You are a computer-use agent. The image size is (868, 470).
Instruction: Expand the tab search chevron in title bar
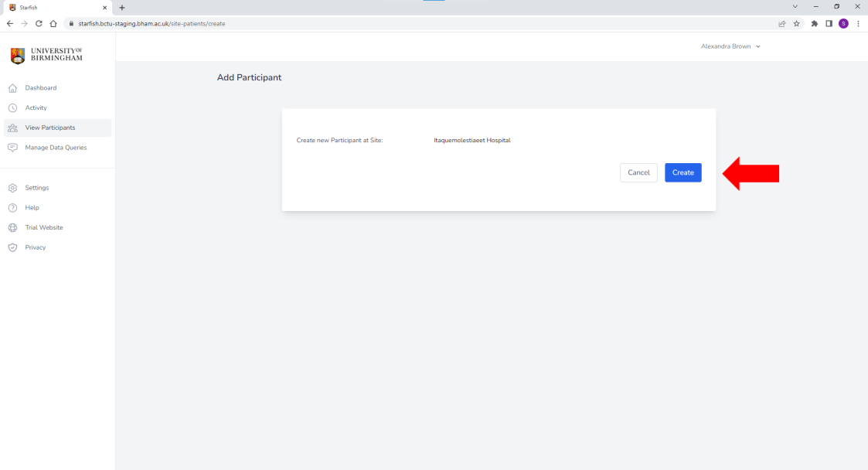795,7
